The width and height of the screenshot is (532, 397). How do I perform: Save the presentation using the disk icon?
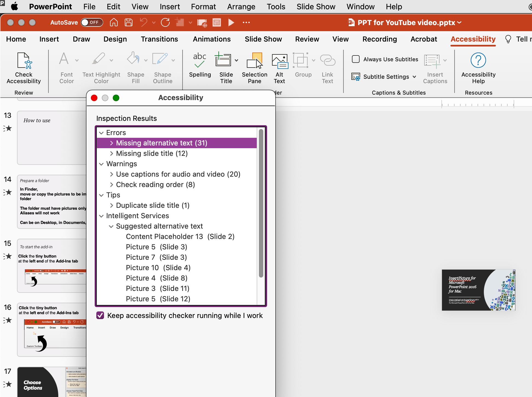[129, 22]
